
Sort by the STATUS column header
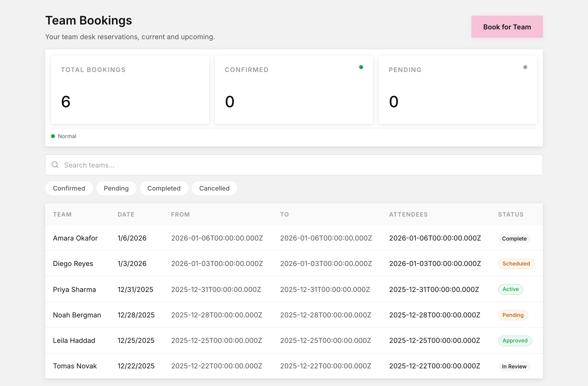click(511, 214)
